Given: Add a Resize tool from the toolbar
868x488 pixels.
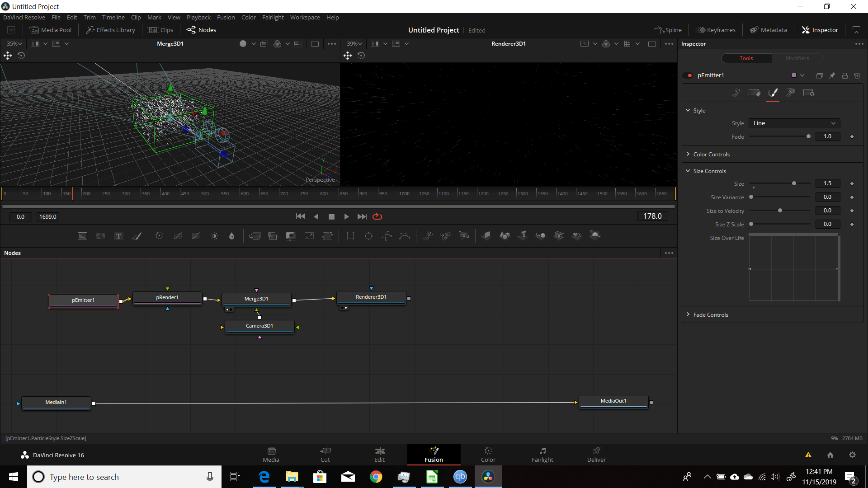Looking at the screenshot, I should [309, 236].
